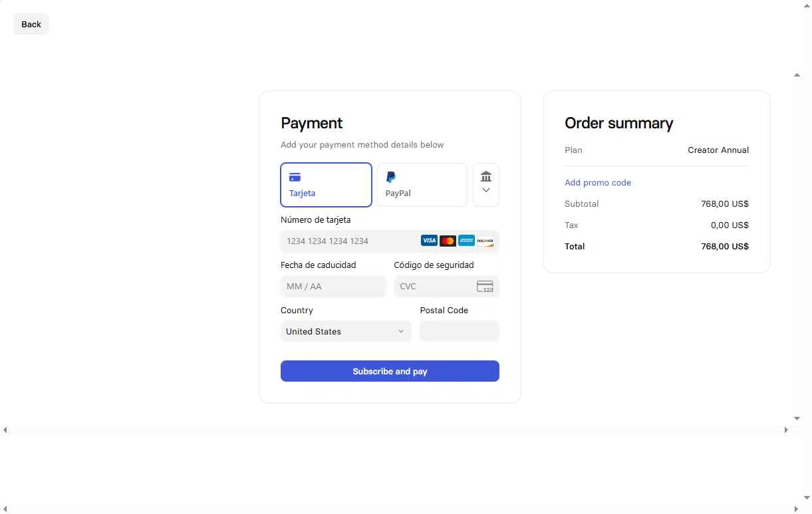
Task: Click the bank building icon
Action: point(486,176)
